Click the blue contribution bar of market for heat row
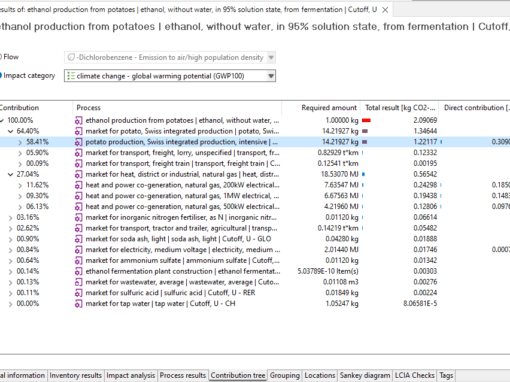The image size is (510, 382). coord(363,174)
